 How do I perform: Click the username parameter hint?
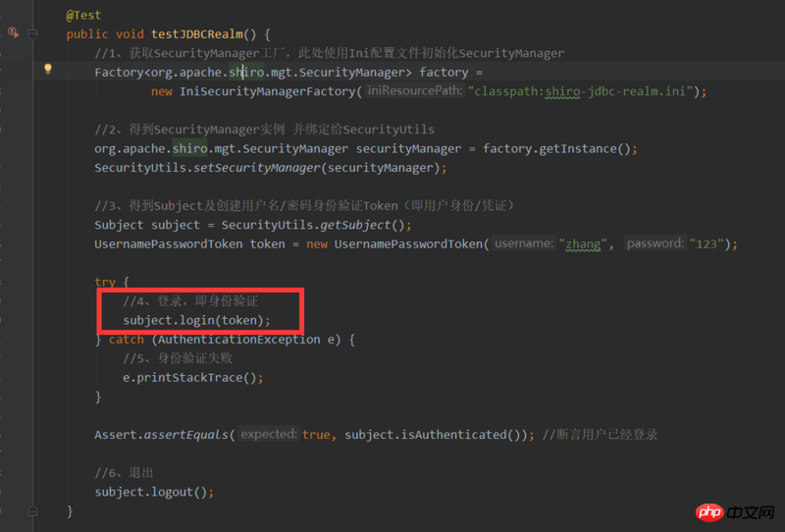[524, 243]
